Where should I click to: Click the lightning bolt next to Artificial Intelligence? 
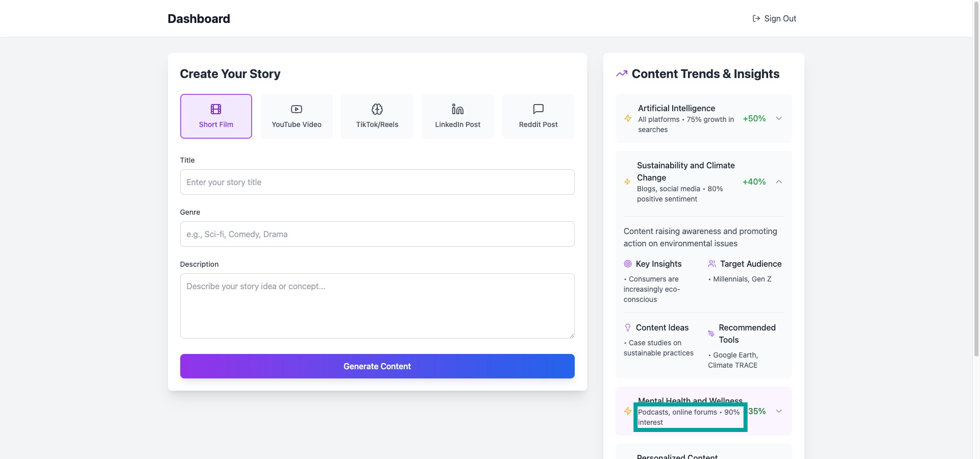coord(628,118)
